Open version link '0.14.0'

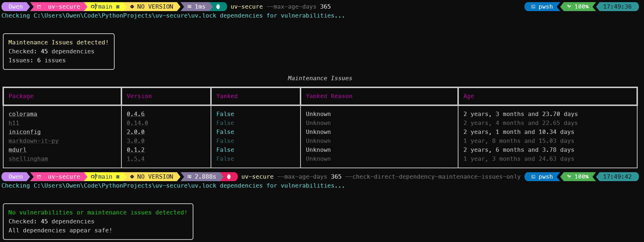pos(138,123)
